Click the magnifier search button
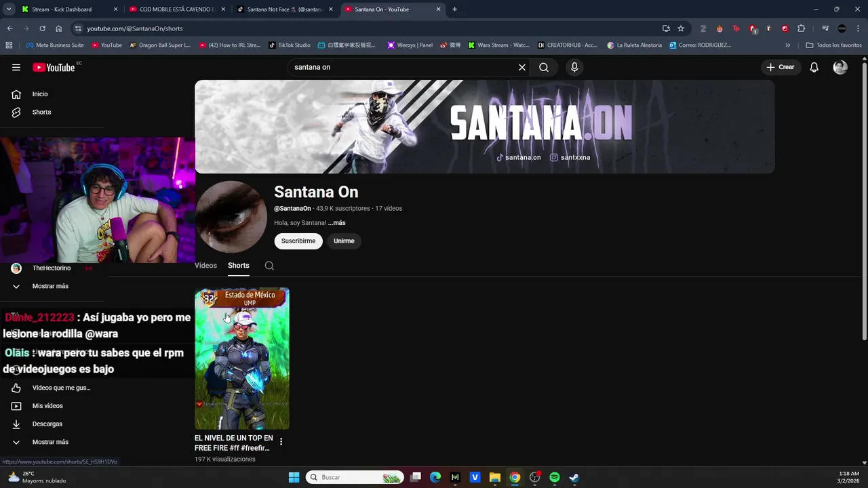868x488 pixels. pyautogui.click(x=544, y=67)
